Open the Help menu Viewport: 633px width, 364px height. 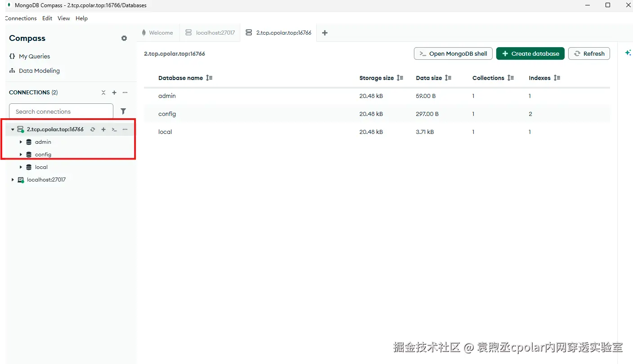click(81, 18)
